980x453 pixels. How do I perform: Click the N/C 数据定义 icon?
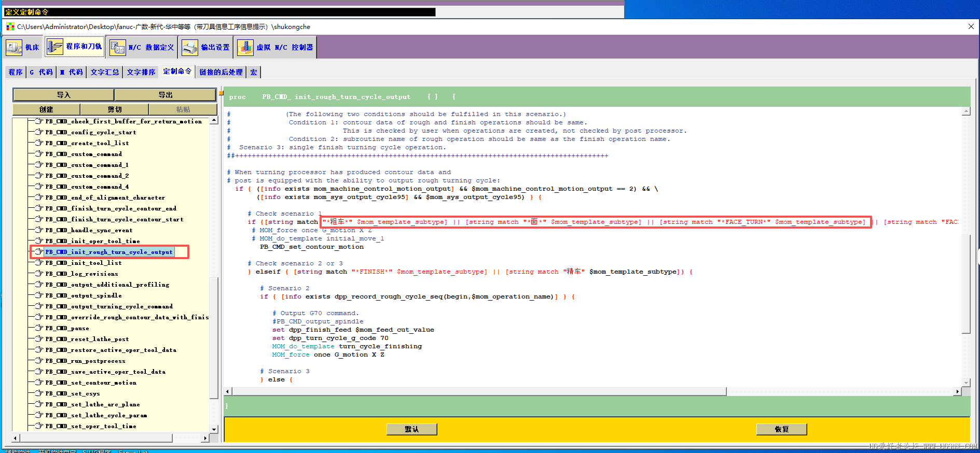[118, 47]
